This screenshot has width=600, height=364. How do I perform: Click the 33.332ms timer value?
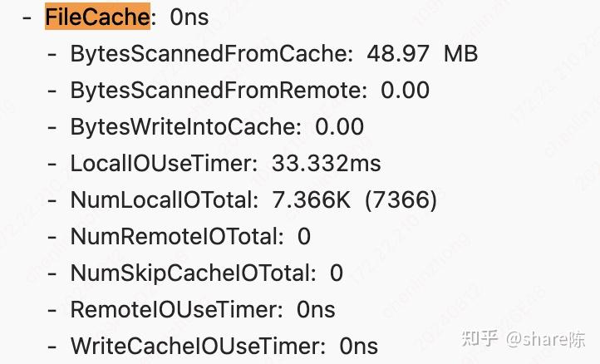326,164
